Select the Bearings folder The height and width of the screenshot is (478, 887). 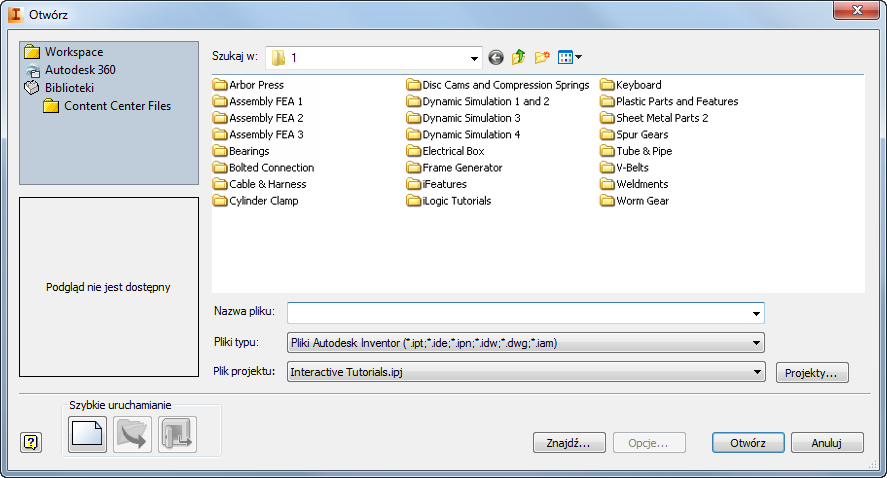pyautogui.click(x=241, y=151)
